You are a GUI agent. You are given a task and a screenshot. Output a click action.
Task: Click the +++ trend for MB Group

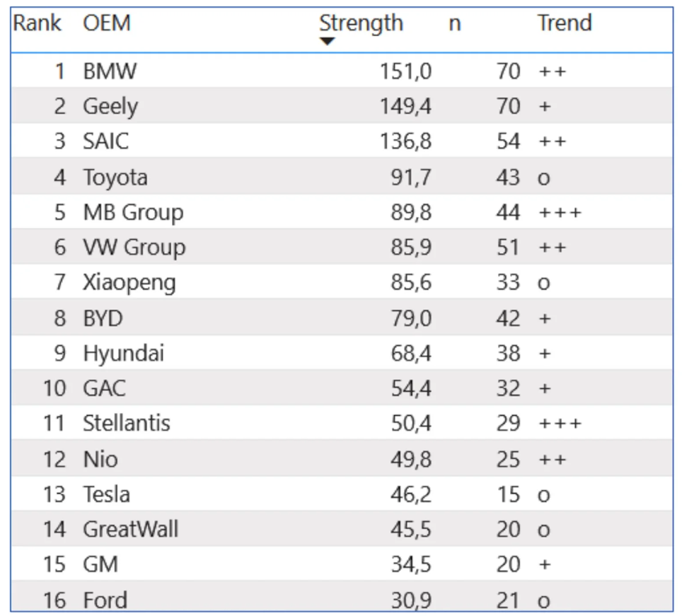pos(560,212)
